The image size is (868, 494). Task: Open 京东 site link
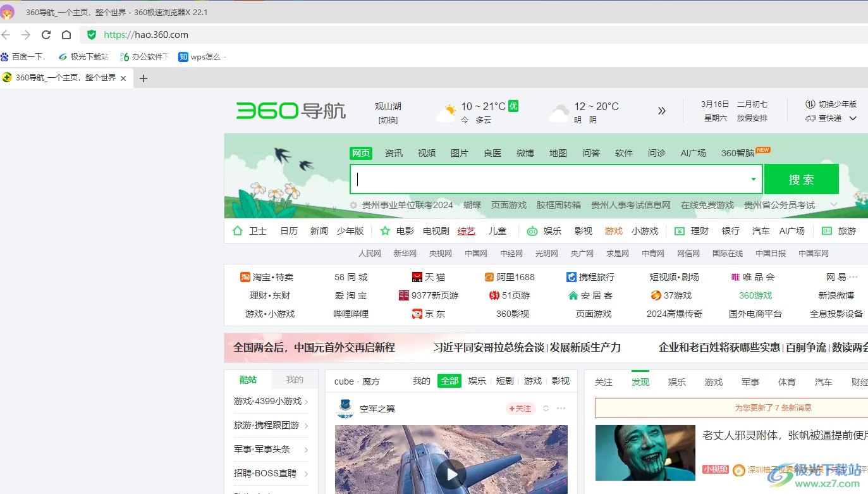click(x=429, y=314)
